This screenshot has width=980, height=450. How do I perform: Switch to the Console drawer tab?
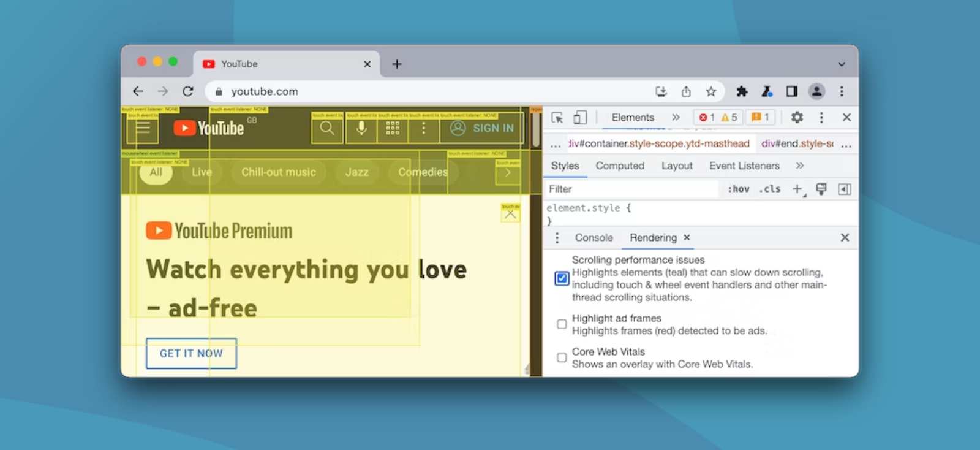click(594, 238)
